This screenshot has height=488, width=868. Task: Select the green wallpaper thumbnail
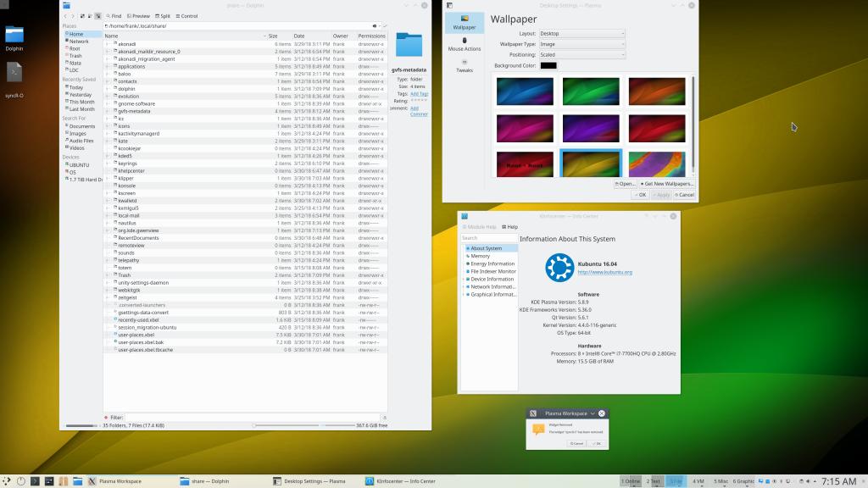(591, 91)
